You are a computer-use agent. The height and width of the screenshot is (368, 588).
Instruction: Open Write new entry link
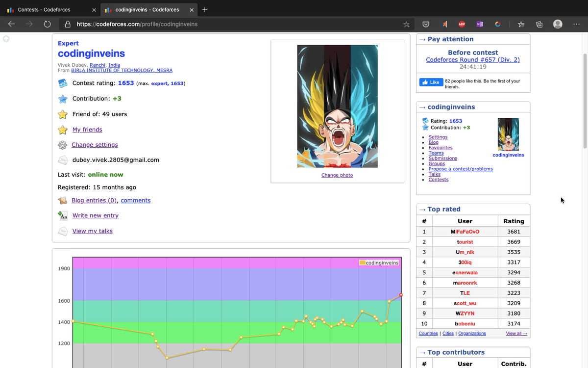click(96, 215)
